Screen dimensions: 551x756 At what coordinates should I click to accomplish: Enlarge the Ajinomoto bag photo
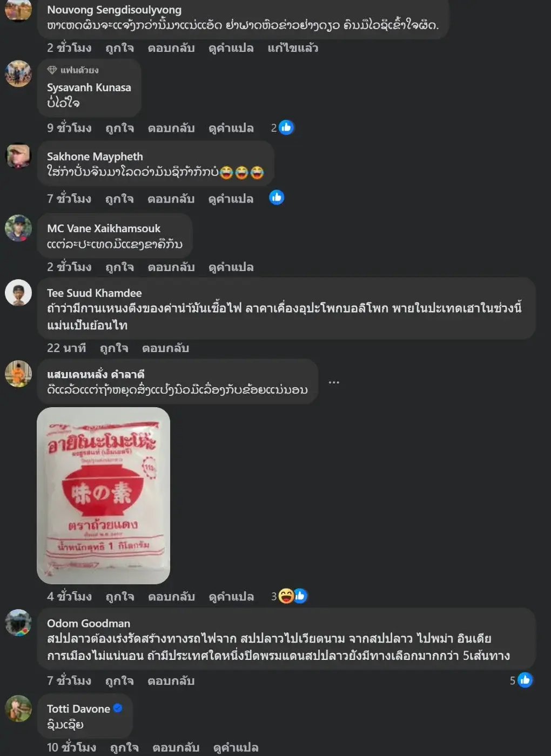tap(103, 496)
